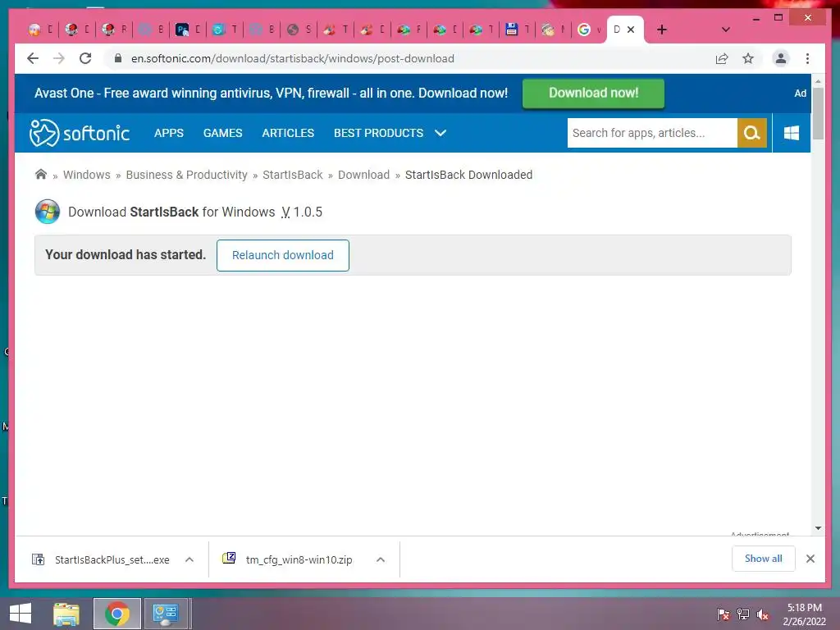Maximize the Chrome window
The width and height of the screenshot is (840, 630).
(x=778, y=18)
